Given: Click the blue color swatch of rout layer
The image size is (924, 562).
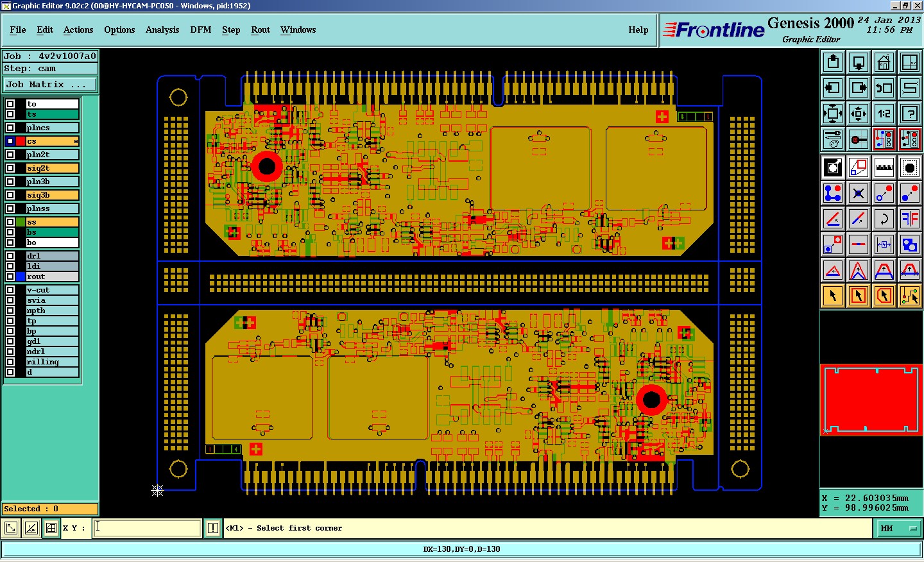Looking at the screenshot, I should (21, 277).
